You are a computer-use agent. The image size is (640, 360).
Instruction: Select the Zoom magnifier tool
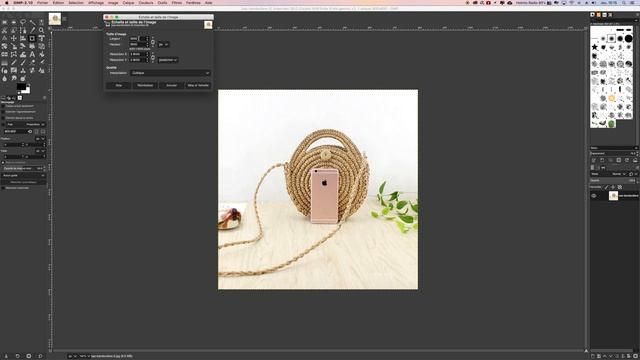coord(41,30)
